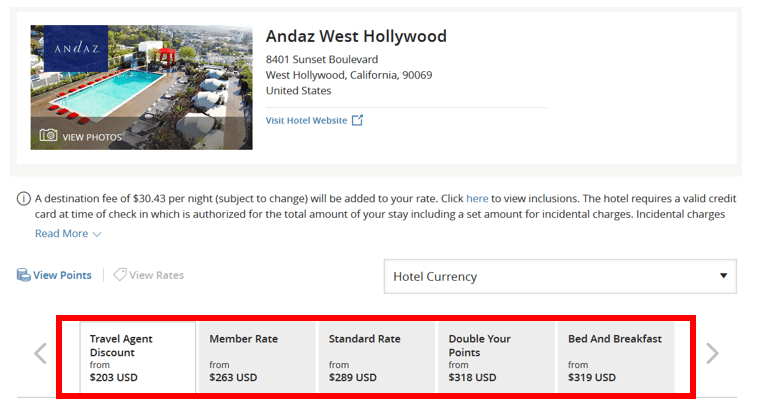Viewport: 769px width, 417px height.
Task: Click the 'here' link to view inclusions
Action: [477, 199]
